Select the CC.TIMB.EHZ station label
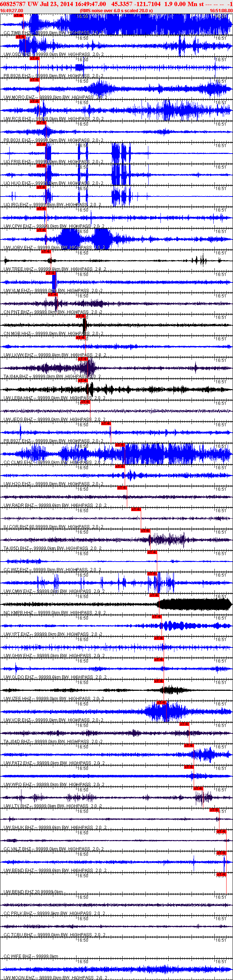 [53, 33]
